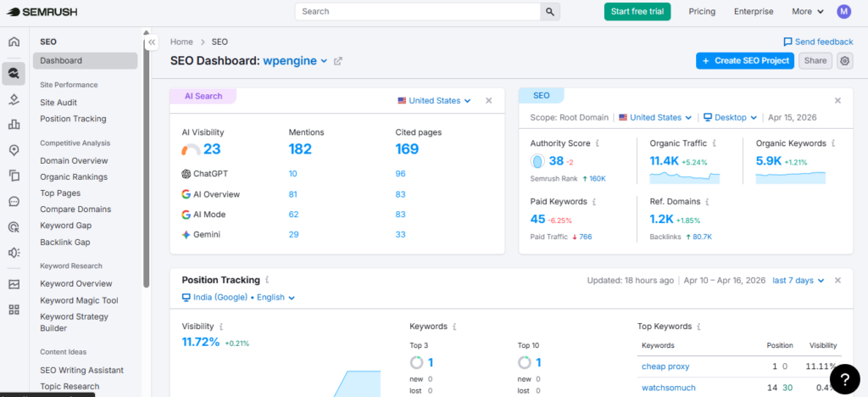868x397 pixels.
Task: Select Dashboard in SEO sidebar
Action: 86,61
